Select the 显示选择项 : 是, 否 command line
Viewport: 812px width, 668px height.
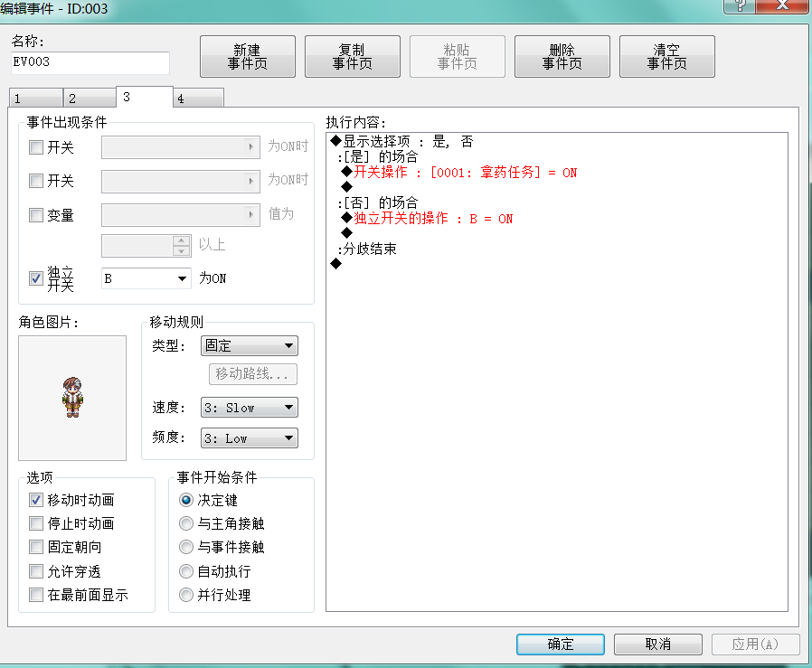pyautogui.click(x=401, y=141)
